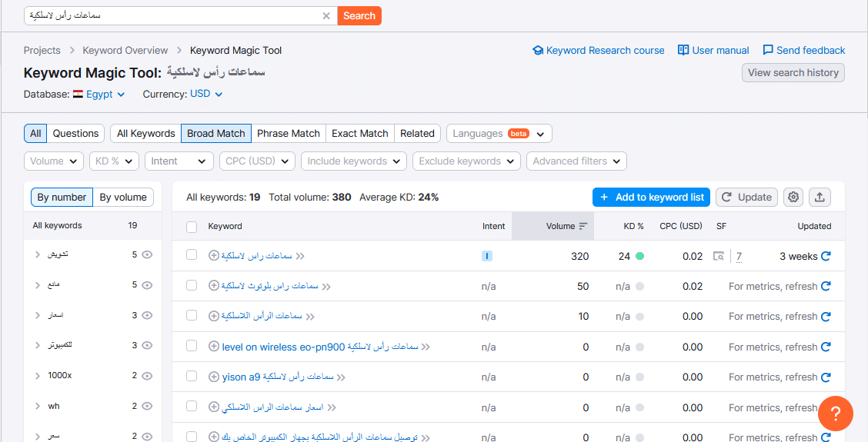Sort by the KD % column header
Screen dimensions: 868x442
[633, 226]
